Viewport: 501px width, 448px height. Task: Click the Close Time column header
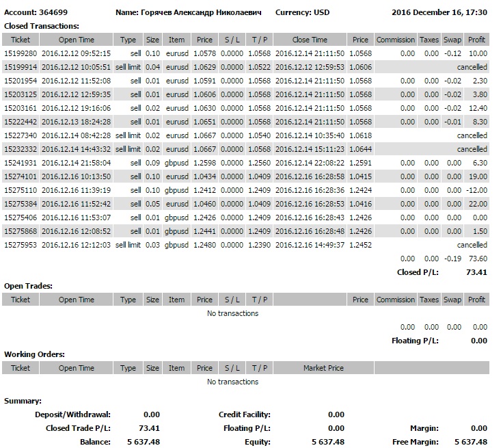click(x=310, y=40)
